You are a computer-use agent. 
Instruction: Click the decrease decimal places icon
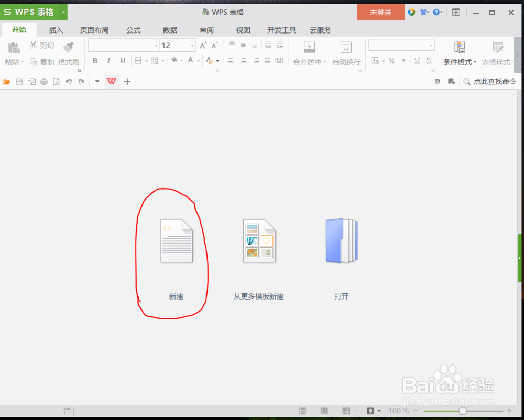[429, 61]
